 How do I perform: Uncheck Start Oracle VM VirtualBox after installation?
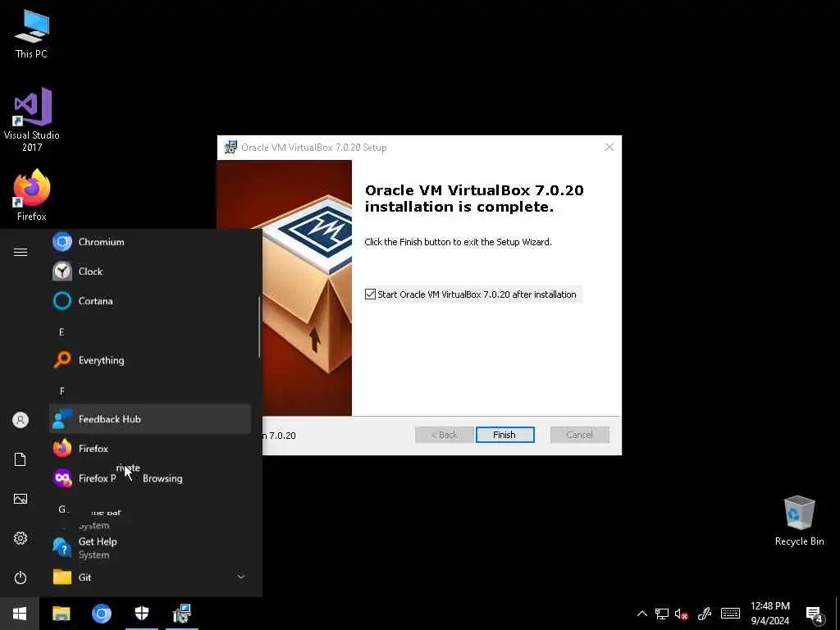(x=370, y=294)
